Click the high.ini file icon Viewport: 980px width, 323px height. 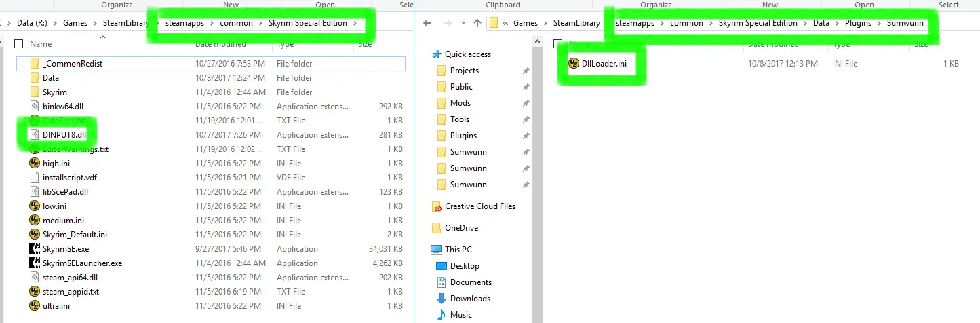pos(35,163)
